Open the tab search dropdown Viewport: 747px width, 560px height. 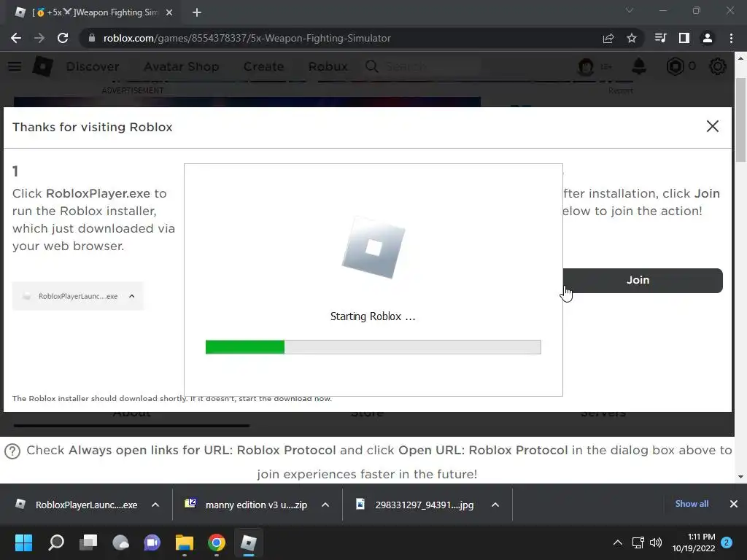[630, 10]
